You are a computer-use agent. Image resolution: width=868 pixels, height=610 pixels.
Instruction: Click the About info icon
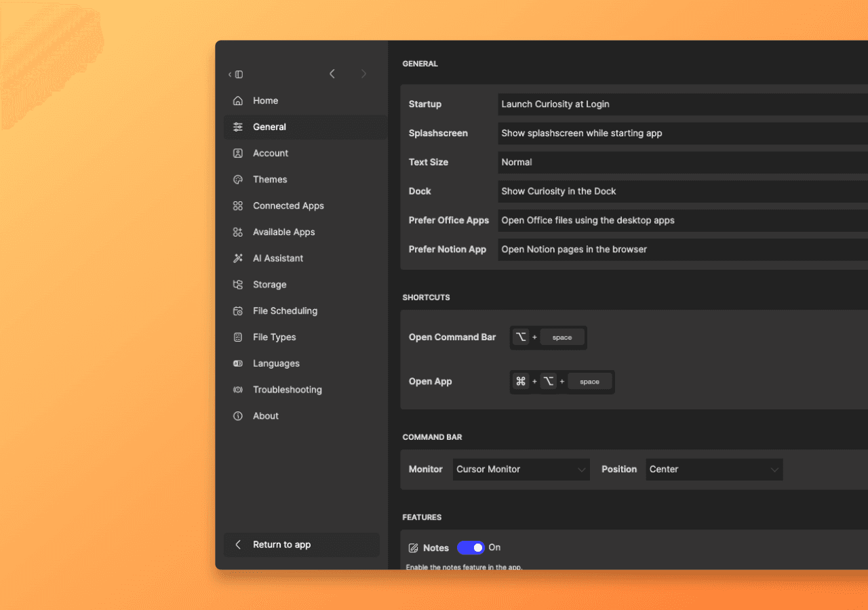(238, 416)
